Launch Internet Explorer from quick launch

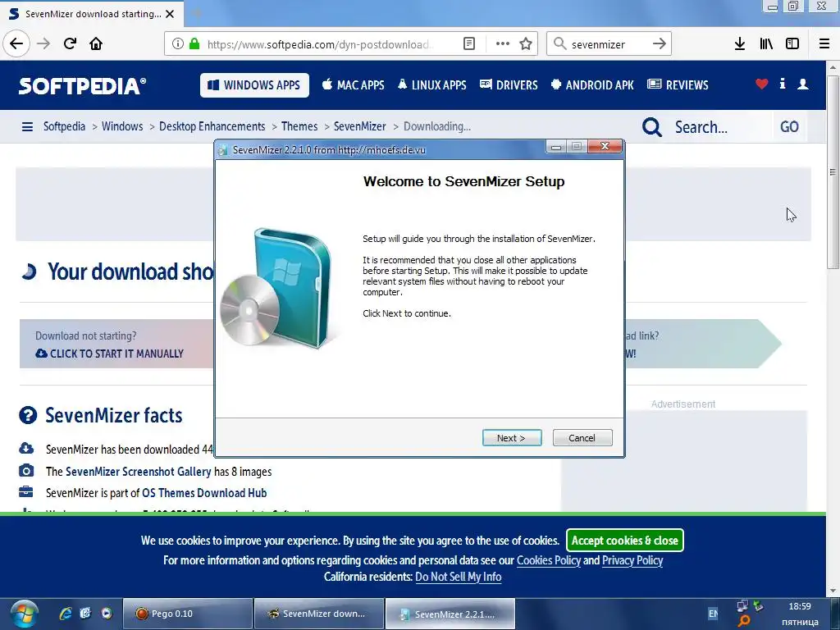66,614
